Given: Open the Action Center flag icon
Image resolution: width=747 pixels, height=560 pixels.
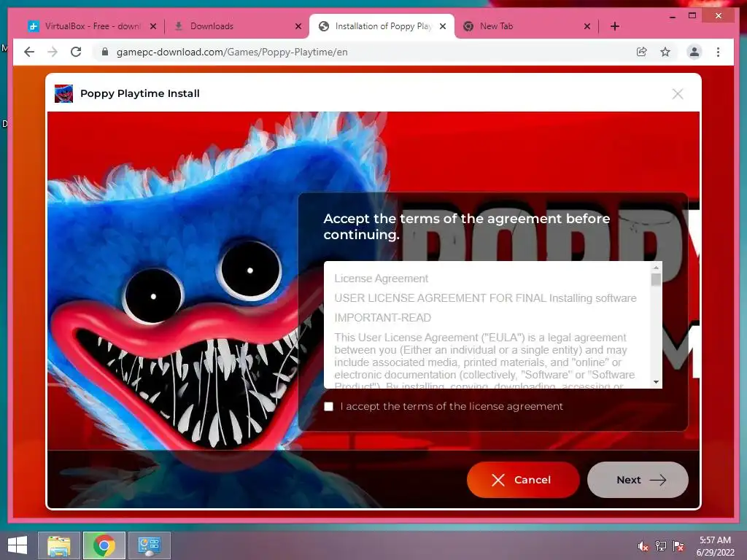Looking at the screenshot, I should pos(678,546).
